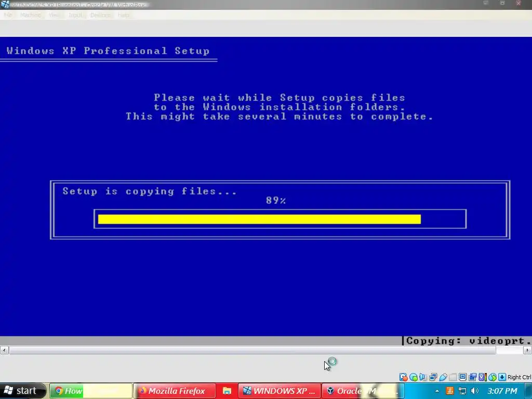Maximize the VirtualBox window
Image resolution: width=532 pixels, height=399 pixels.
click(502, 3)
